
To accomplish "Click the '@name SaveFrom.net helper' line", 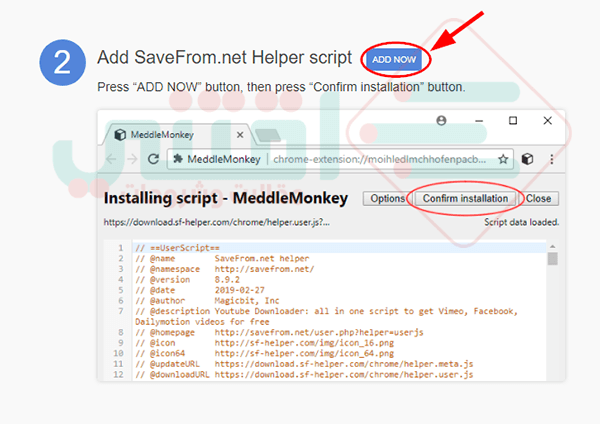I will pyautogui.click(x=222, y=259).
